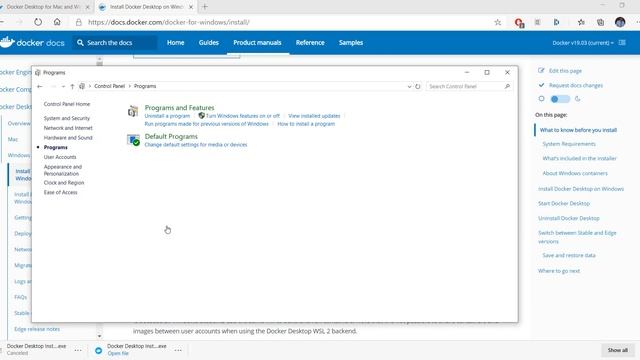
Task: Click the docs sidebar scroll down arrow
Action: (x=99, y=336)
